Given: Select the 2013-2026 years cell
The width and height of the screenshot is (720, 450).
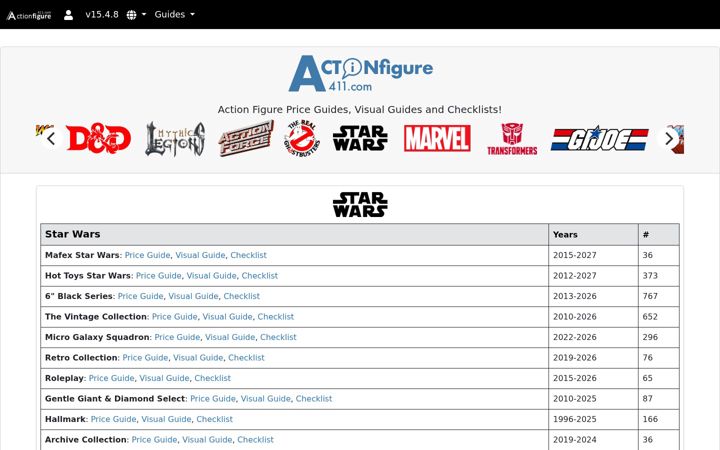Looking at the screenshot, I should [x=593, y=296].
